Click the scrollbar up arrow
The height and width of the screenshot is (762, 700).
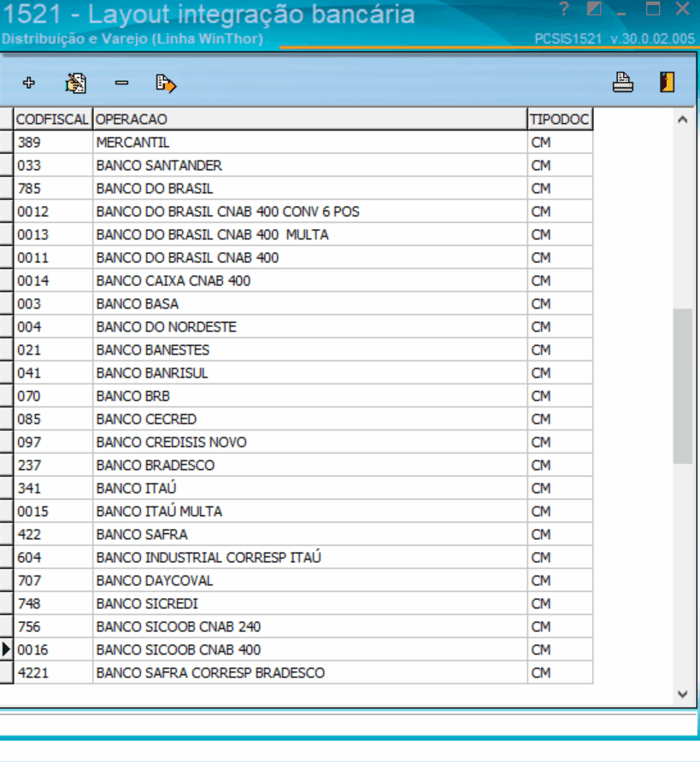[x=683, y=119]
